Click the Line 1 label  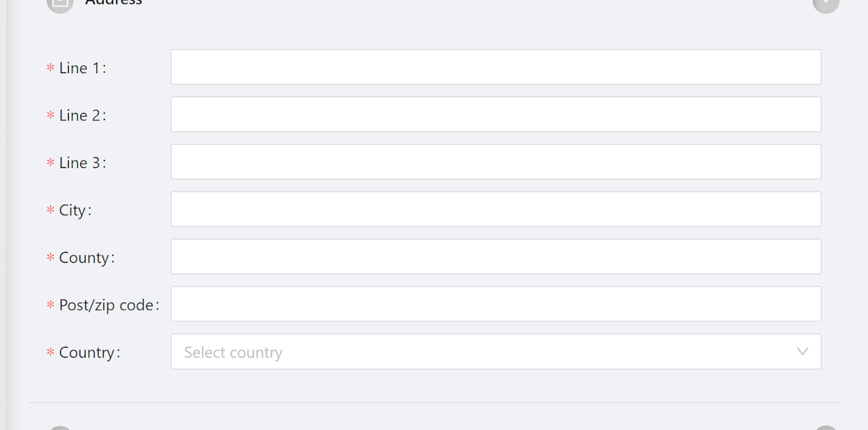(82, 68)
